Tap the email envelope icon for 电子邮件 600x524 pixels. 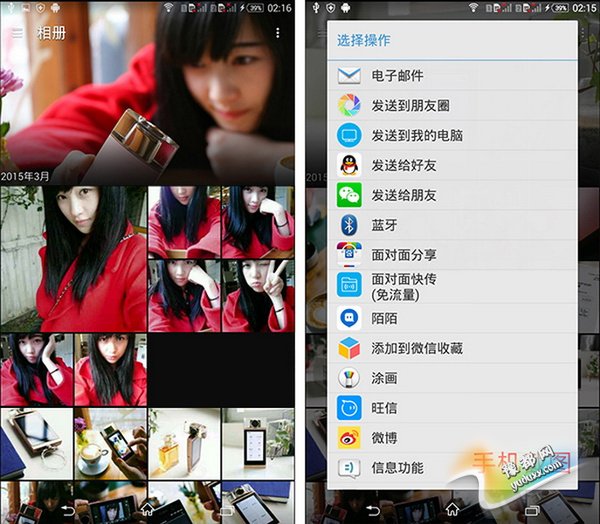pos(349,76)
